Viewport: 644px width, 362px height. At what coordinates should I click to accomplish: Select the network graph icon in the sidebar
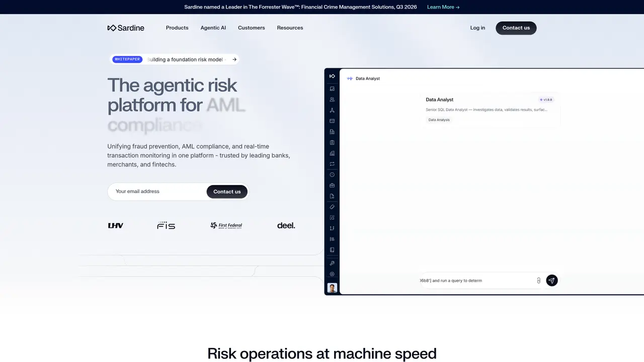pos(332,110)
